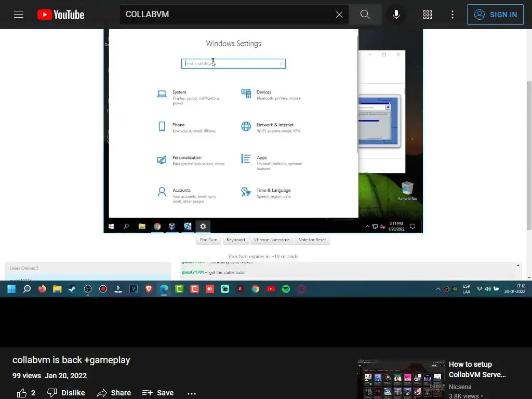Viewport: 532px width, 399px height.
Task: Open the YouTube apps grid
Action: click(428, 15)
